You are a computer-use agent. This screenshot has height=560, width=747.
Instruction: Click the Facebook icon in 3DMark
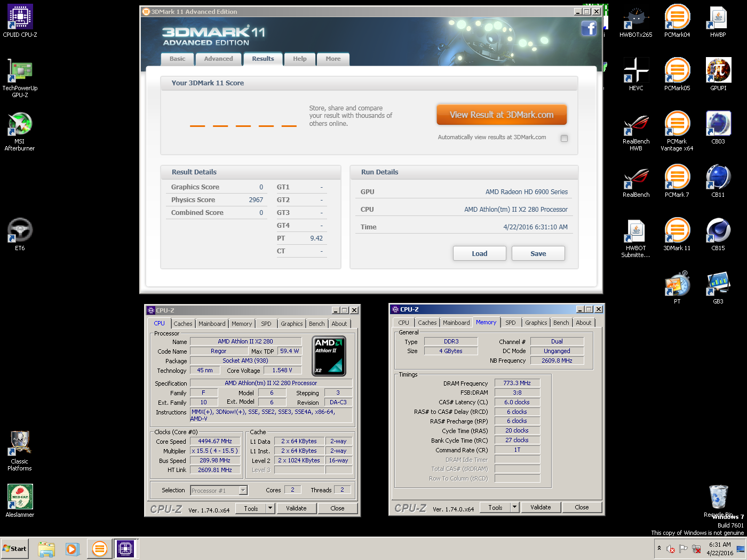(x=589, y=28)
